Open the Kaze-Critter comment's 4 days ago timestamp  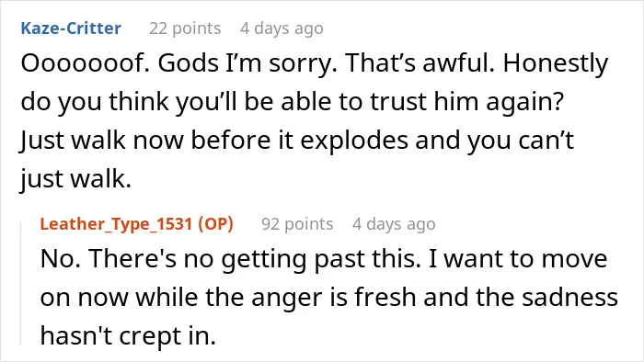(282, 28)
